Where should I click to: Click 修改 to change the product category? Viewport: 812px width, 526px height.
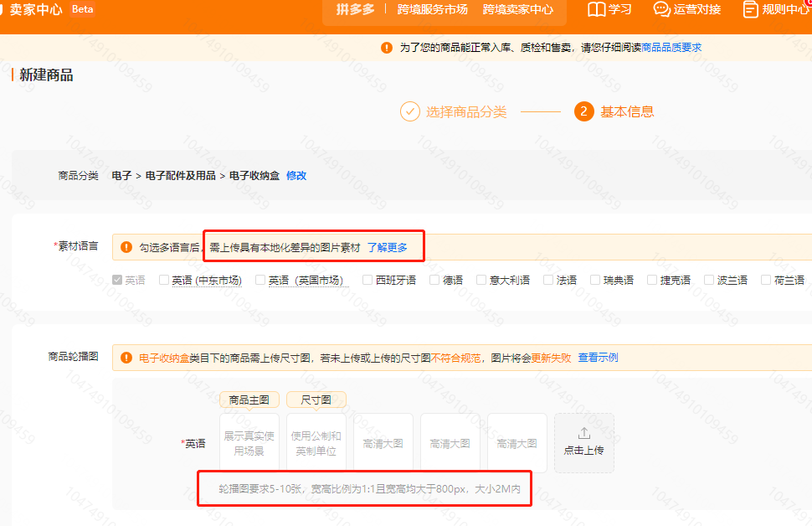point(296,176)
